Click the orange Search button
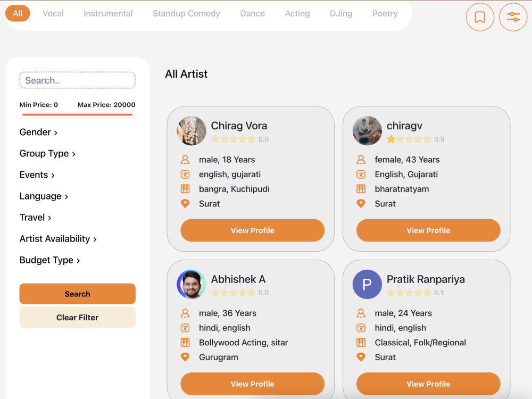Viewport: 532px width, 399px height. point(77,294)
